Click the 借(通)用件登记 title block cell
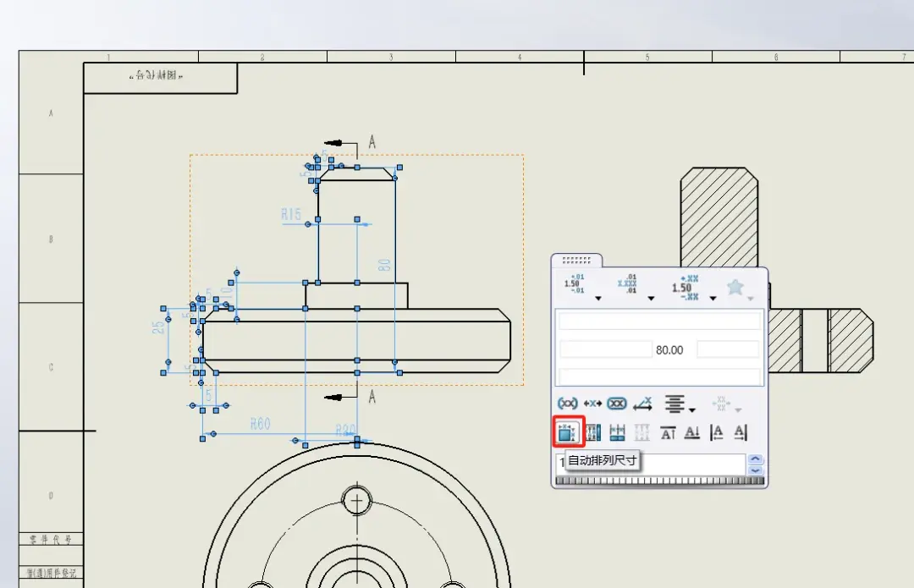 point(52,573)
